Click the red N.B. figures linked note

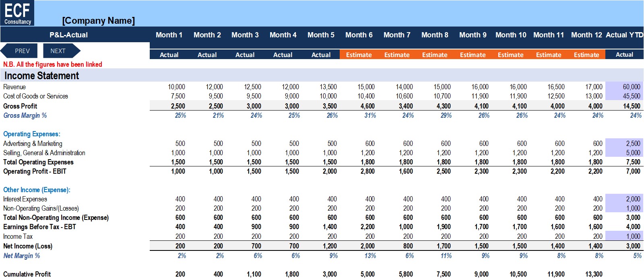click(53, 64)
